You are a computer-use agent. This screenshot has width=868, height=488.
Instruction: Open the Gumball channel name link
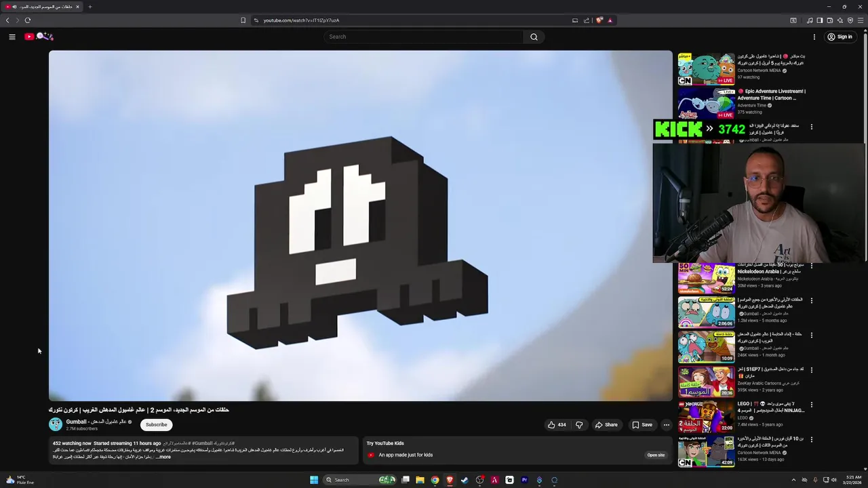point(96,422)
